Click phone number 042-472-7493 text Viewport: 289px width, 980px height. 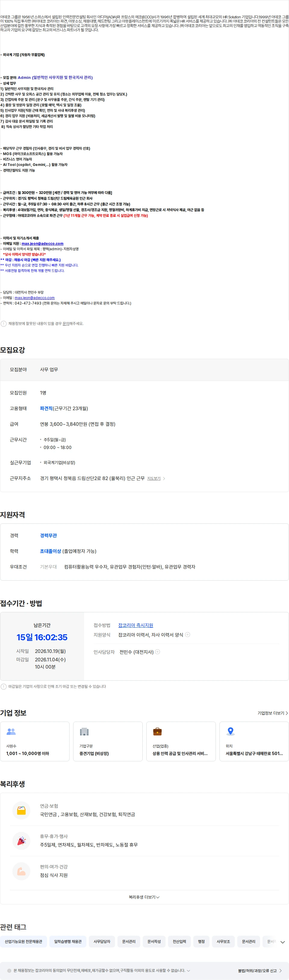point(28,303)
